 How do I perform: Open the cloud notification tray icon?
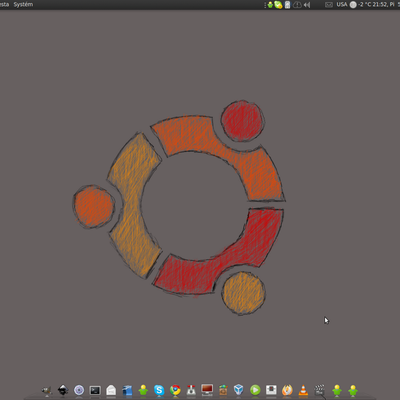tap(297, 5)
